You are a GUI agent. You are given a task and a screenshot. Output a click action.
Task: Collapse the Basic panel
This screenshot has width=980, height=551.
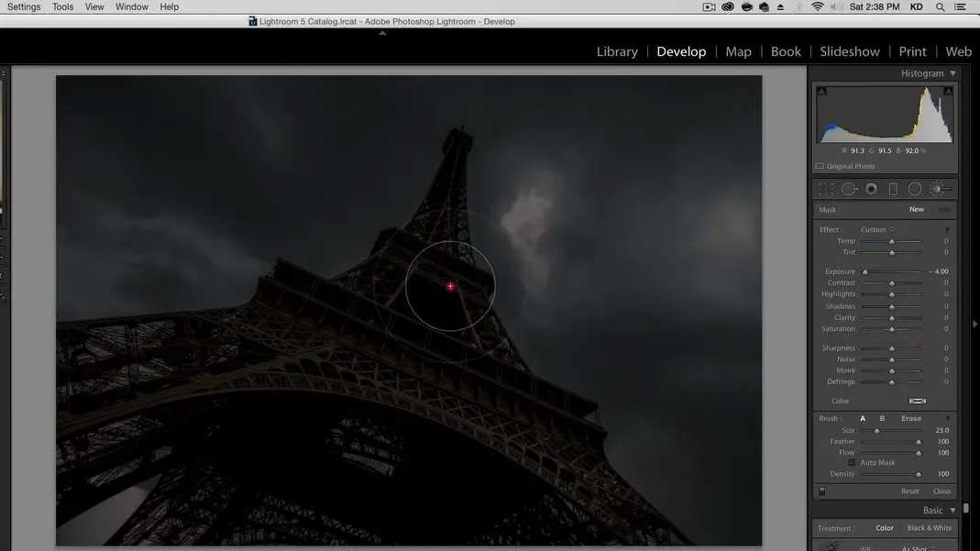[952, 511]
